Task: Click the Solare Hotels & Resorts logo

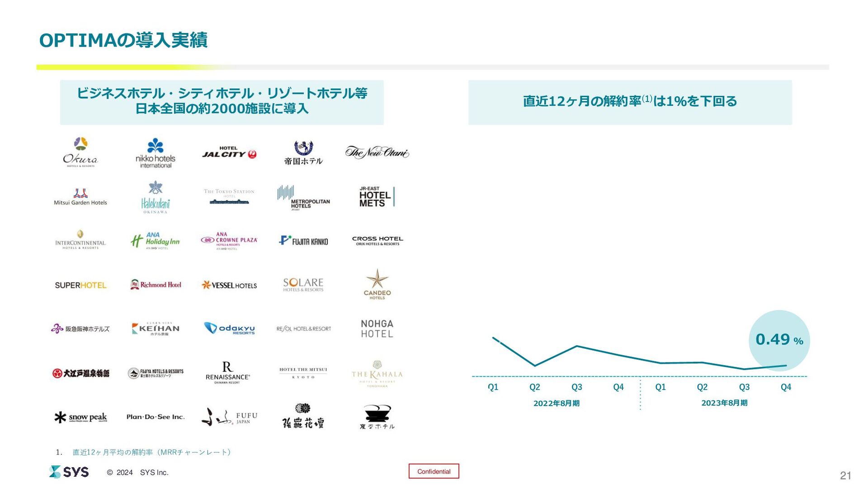Action: (x=303, y=285)
